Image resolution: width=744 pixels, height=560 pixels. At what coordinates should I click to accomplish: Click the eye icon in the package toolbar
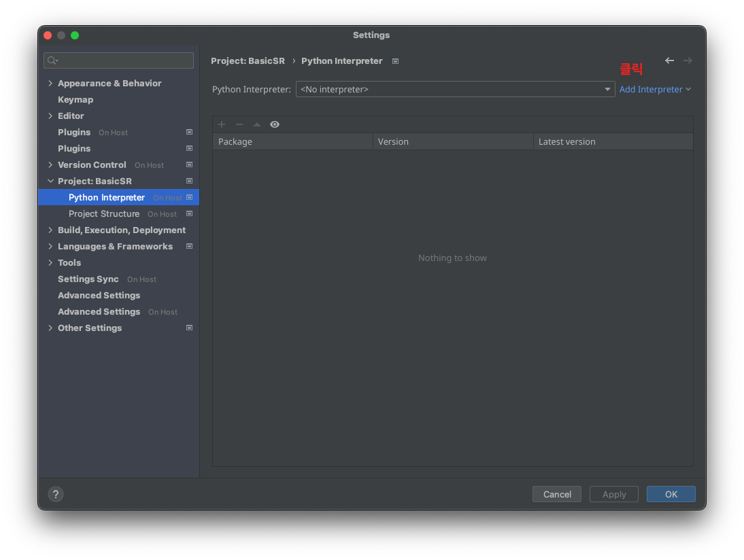click(x=275, y=124)
